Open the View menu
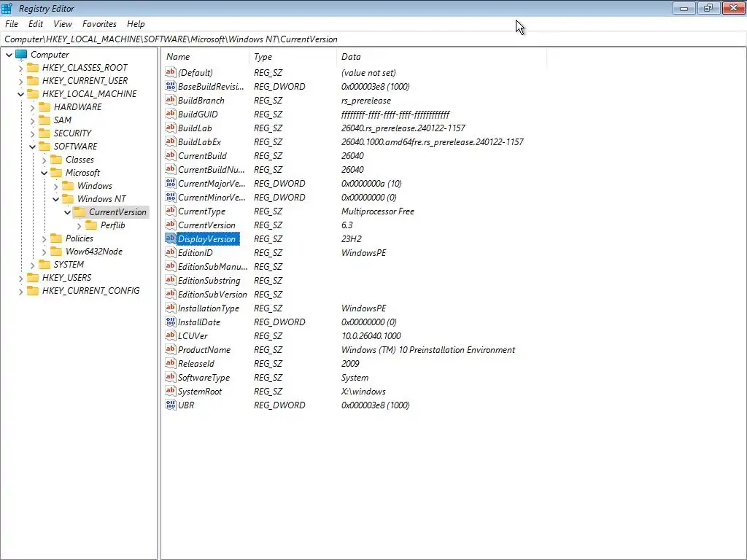 point(63,24)
